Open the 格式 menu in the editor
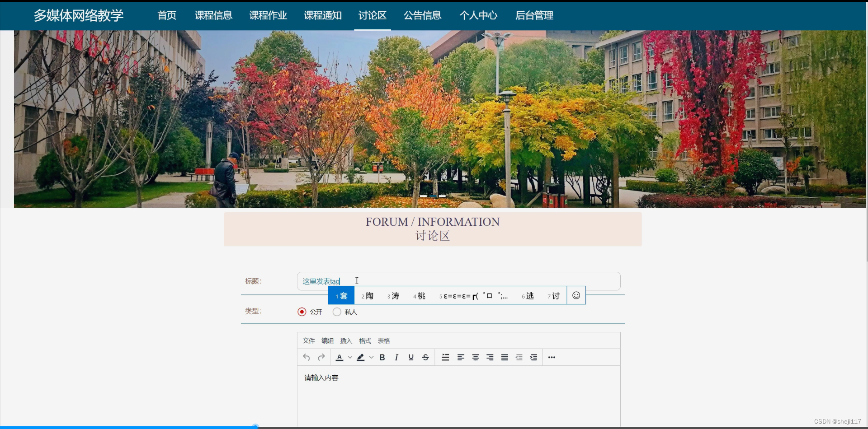The width and height of the screenshot is (868, 429). [x=365, y=340]
